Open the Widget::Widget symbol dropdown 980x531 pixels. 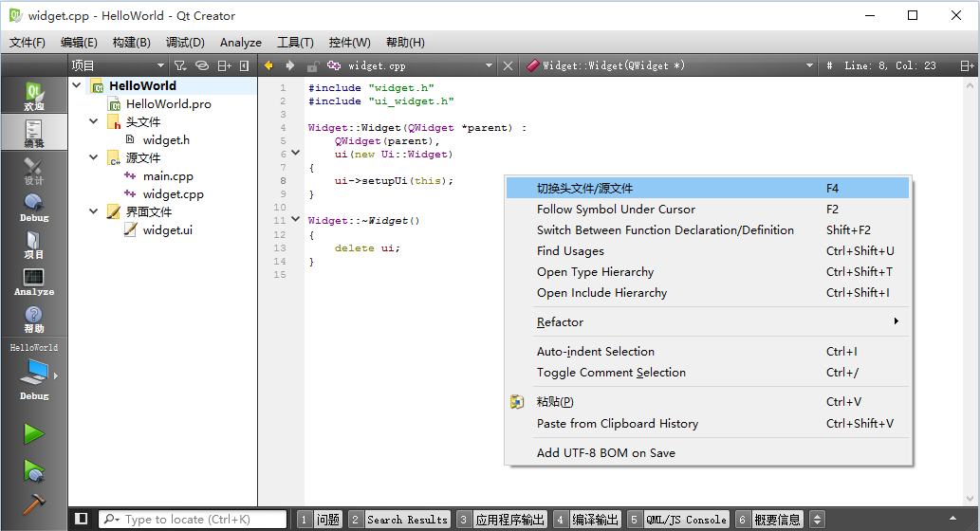click(x=671, y=65)
